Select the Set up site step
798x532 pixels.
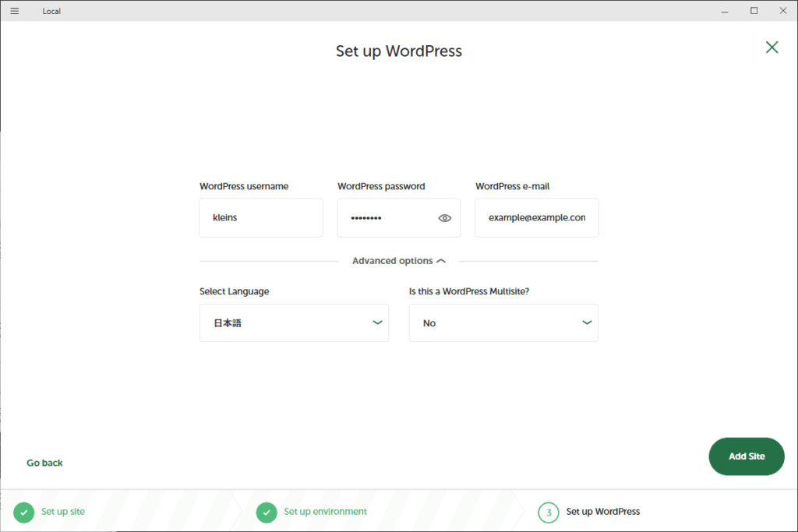click(x=63, y=512)
